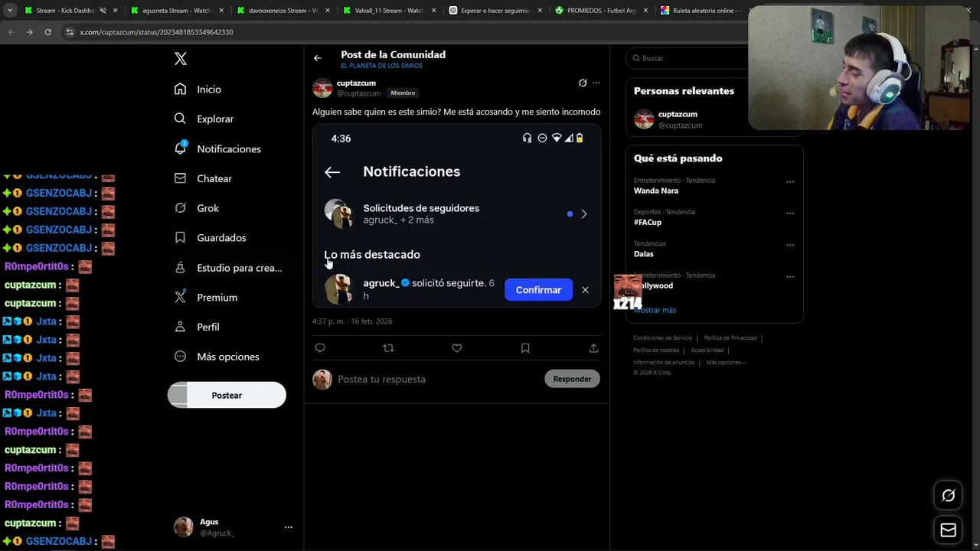Viewport: 980px width, 551px height.
Task: Open the floating messages envelope button
Action: (949, 530)
